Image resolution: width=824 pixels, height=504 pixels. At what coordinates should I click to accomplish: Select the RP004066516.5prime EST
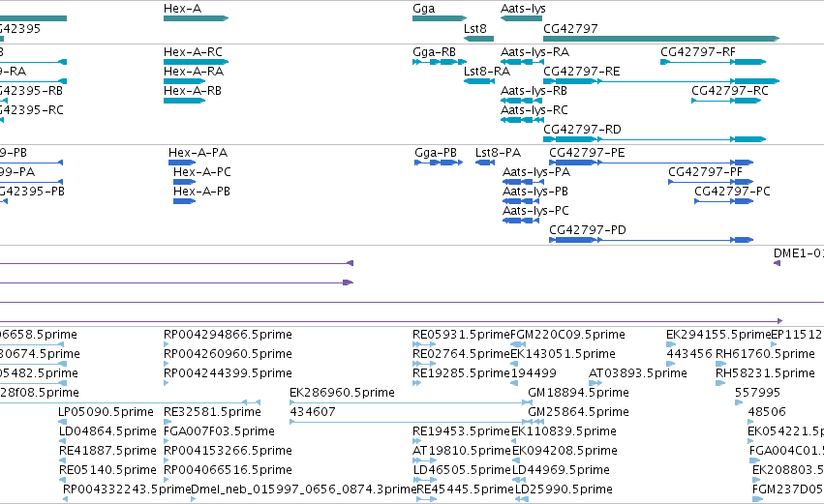167,481
